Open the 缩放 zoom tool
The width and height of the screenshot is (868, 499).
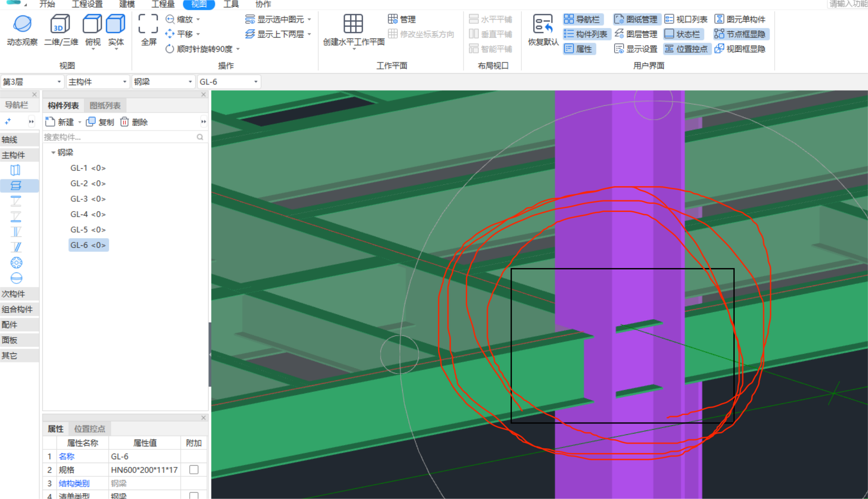point(183,19)
